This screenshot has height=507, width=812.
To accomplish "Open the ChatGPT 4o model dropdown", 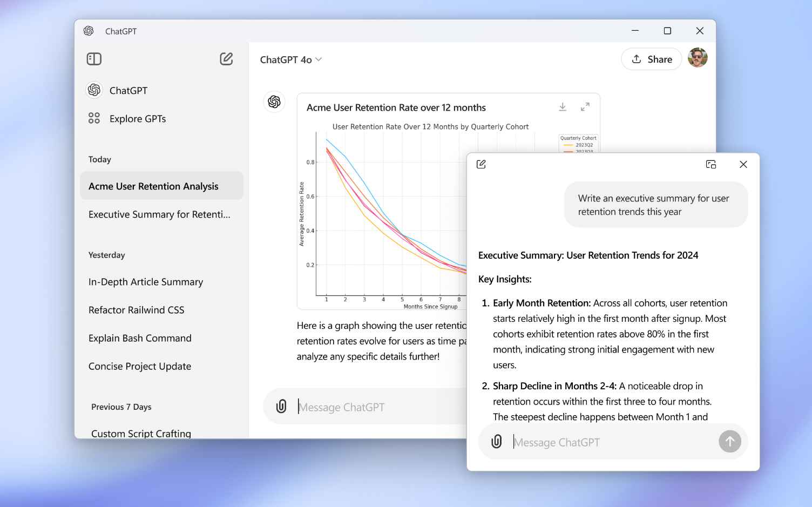I will click(291, 59).
